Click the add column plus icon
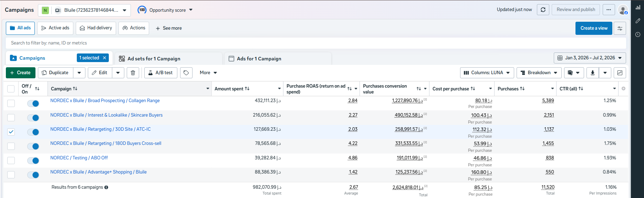This screenshot has height=198, width=644. (x=623, y=89)
